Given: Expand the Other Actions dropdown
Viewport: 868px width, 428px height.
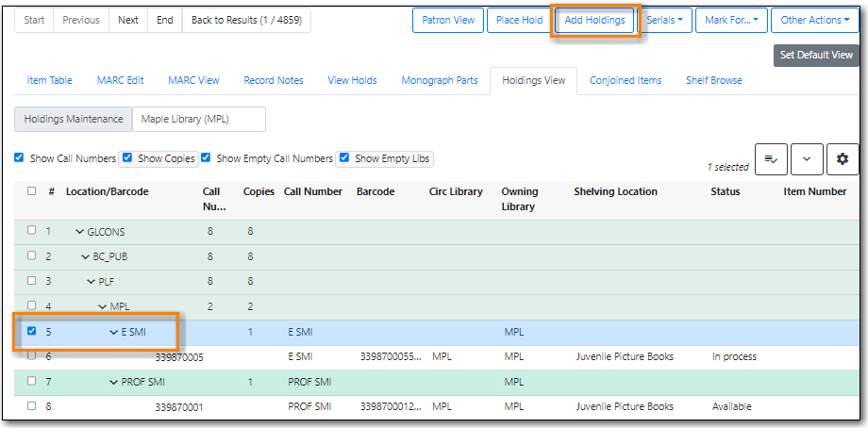Looking at the screenshot, I should point(813,20).
